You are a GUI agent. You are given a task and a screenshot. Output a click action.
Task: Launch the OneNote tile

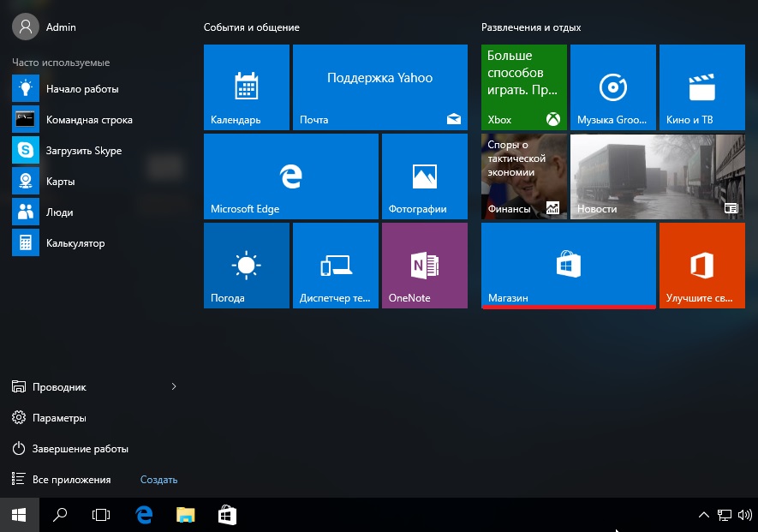(x=425, y=266)
